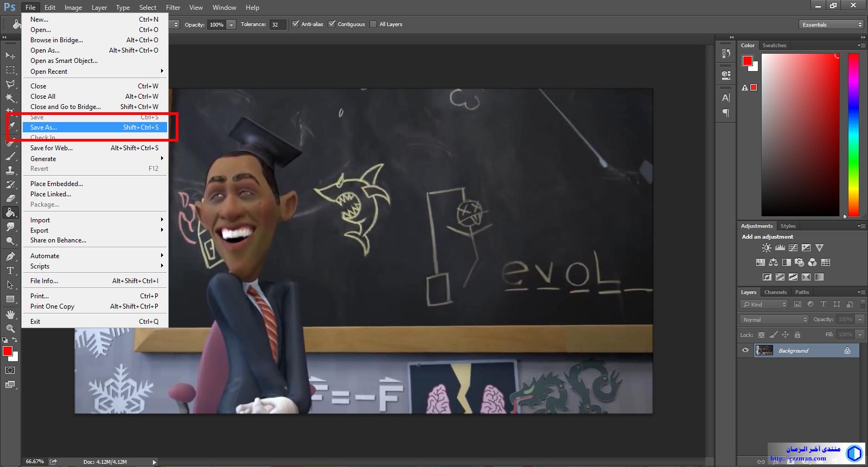Select the Eraser tool

coord(10,199)
